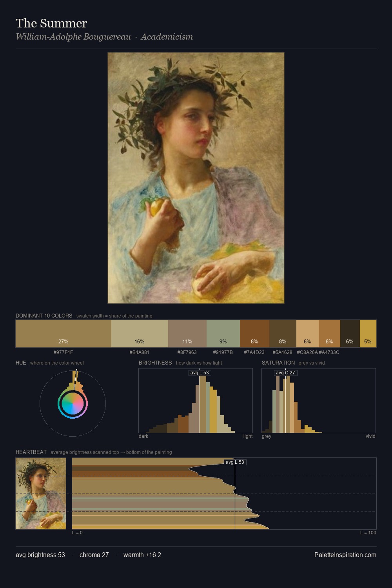
Task: Click the 'L = 100' axis label
Action: [368, 533]
